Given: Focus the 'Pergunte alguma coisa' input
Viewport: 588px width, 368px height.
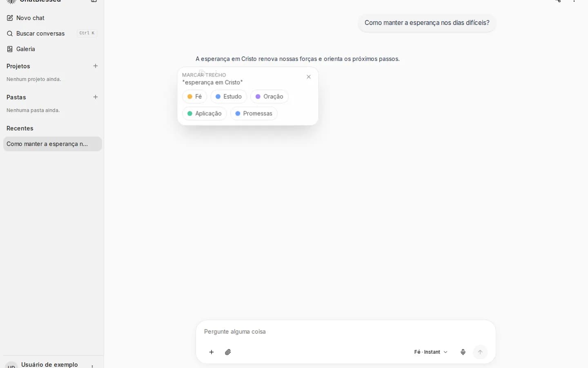Looking at the screenshot, I should pos(345,332).
